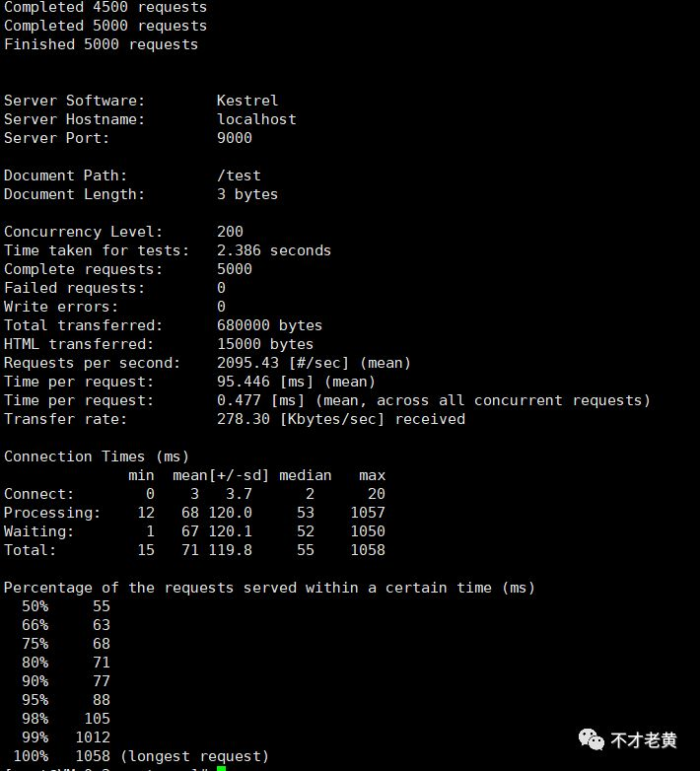Image resolution: width=700 pixels, height=771 pixels.
Task: Click the Requests per second value 2095.43
Action: pyautogui.click(x=247, y=363)
